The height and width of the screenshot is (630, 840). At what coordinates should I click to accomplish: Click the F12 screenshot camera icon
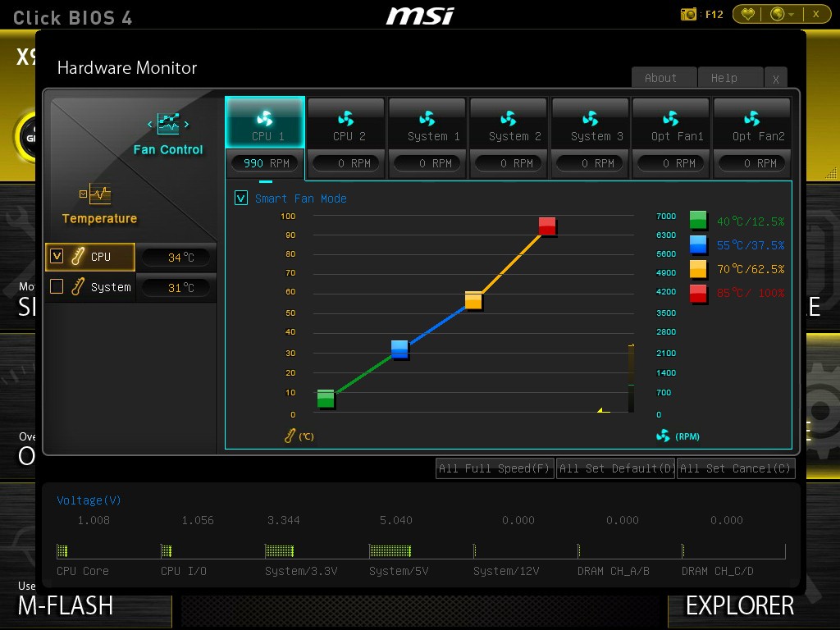coord(689,14)
